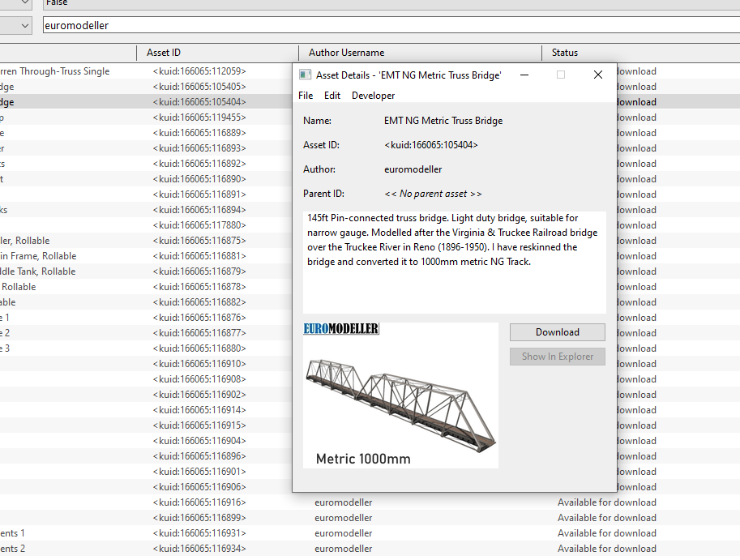
Task: Click the description text about truss bridge
Action: [452, 240]
